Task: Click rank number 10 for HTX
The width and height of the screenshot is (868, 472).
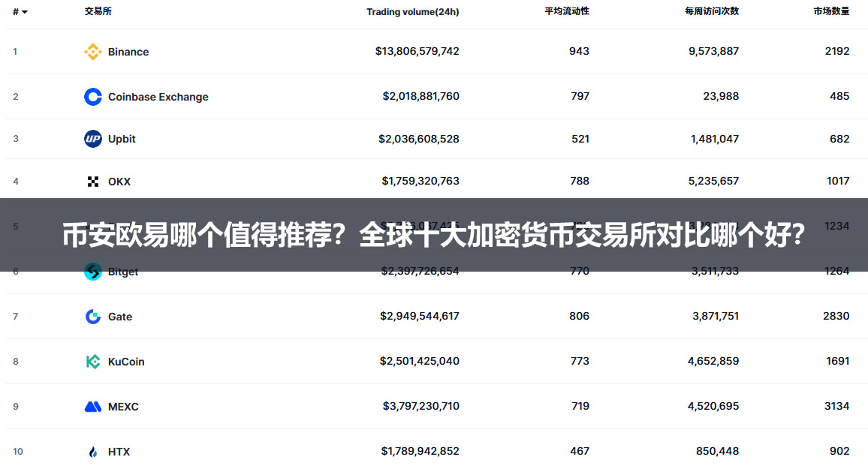Action: (18, 452)
